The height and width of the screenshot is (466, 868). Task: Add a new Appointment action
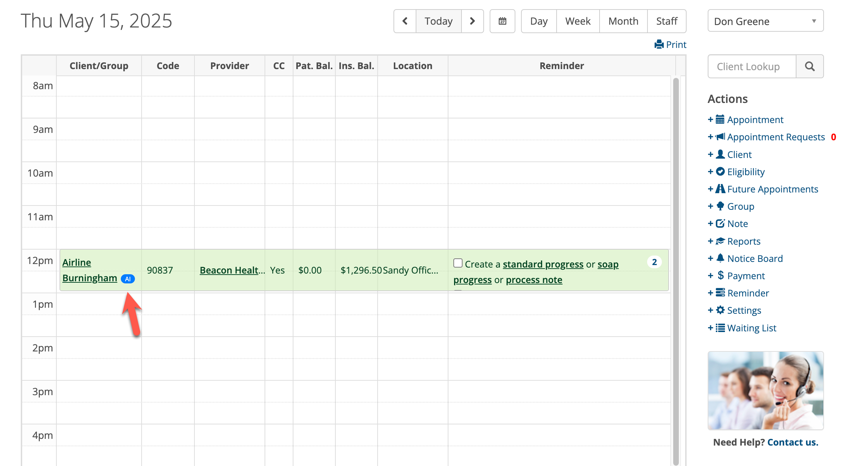(755, 119)
